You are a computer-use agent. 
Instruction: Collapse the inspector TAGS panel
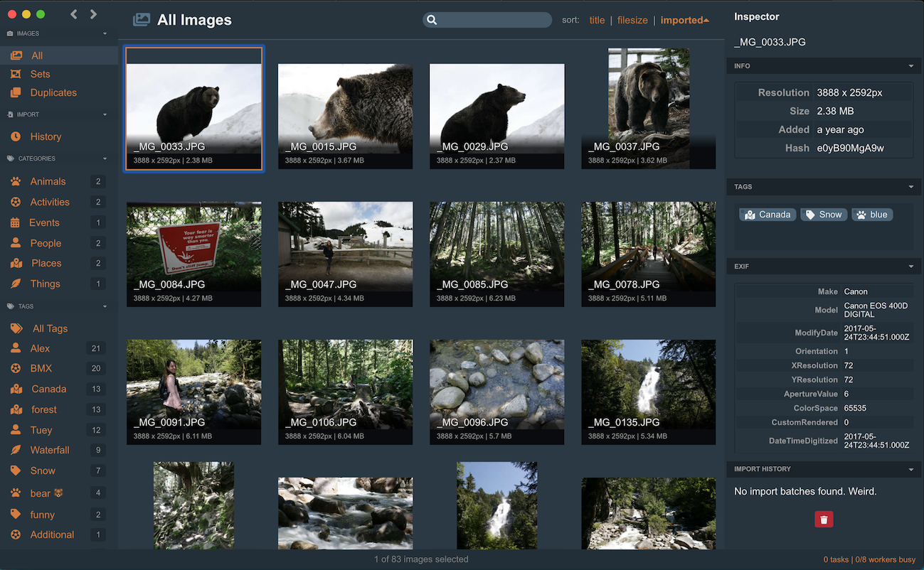point(911,187)
